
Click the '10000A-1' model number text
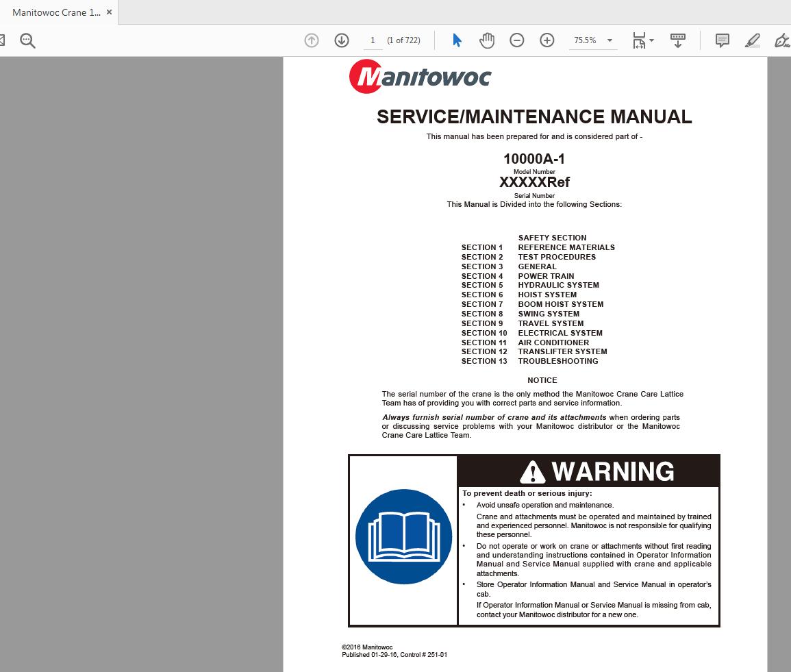(x=534, y=159)
